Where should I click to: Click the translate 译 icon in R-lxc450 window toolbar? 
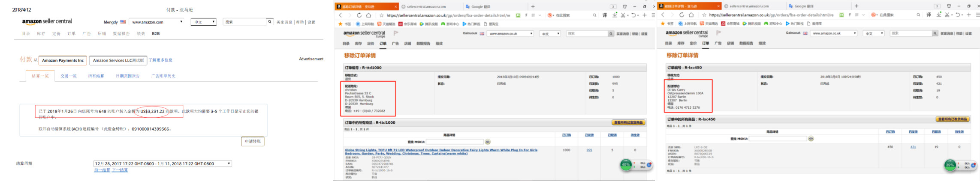pos(929,15)
